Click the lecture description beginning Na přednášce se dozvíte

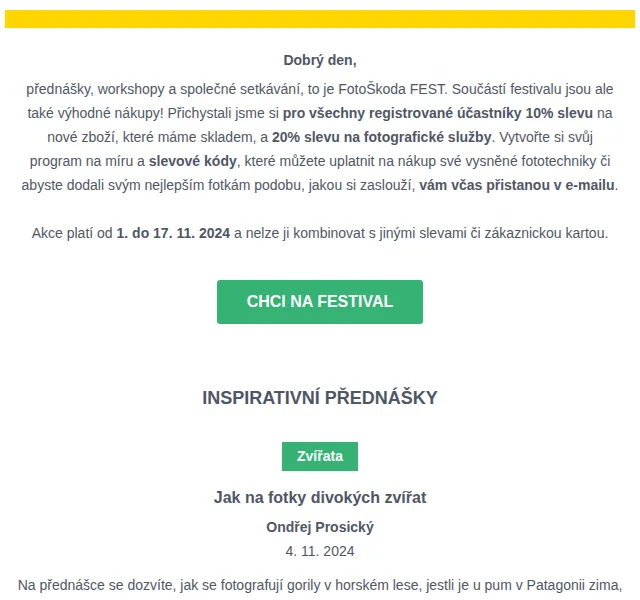click(x=320, y=585)
